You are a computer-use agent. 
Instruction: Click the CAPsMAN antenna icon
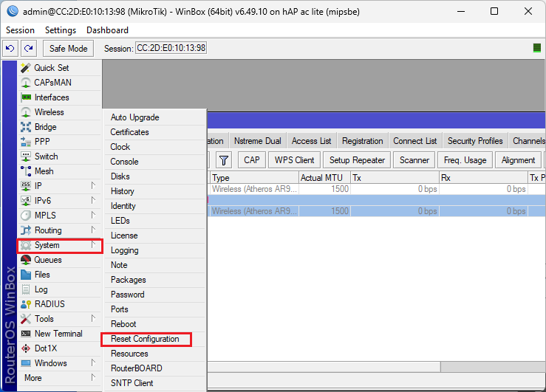26,83
